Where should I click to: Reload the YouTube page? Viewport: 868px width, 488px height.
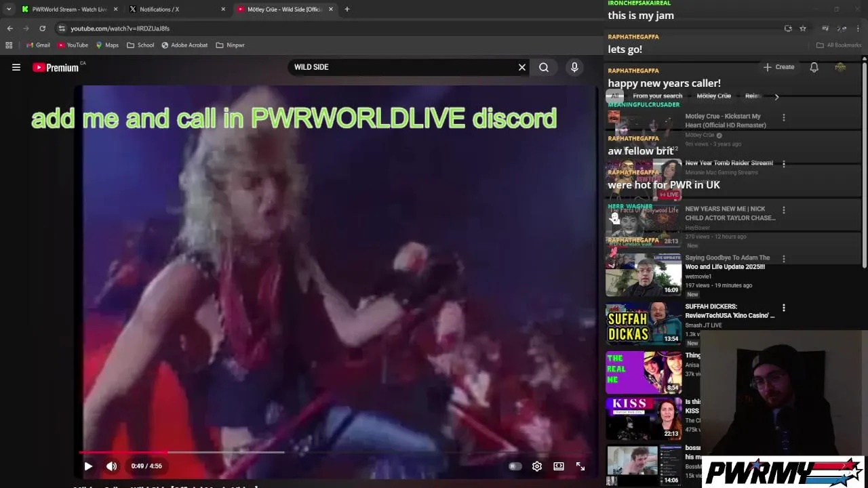[42, 28]
